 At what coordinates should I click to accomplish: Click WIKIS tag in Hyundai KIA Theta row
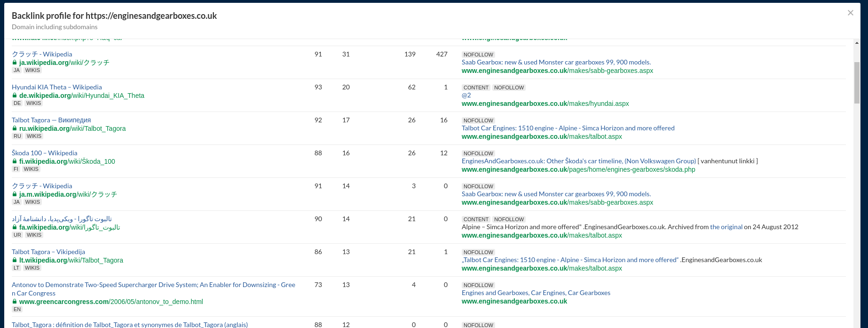pyautogui.click(x=34, y=103)
